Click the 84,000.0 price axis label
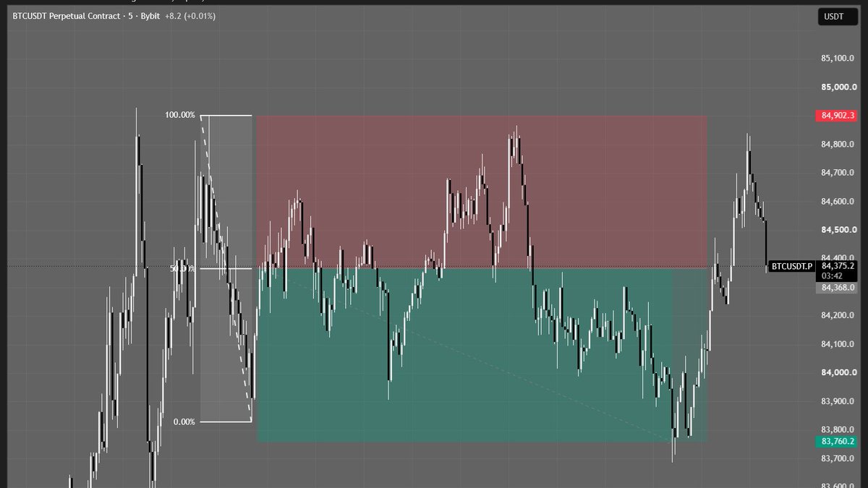868x488 pixels. click(x=839, y=372)
